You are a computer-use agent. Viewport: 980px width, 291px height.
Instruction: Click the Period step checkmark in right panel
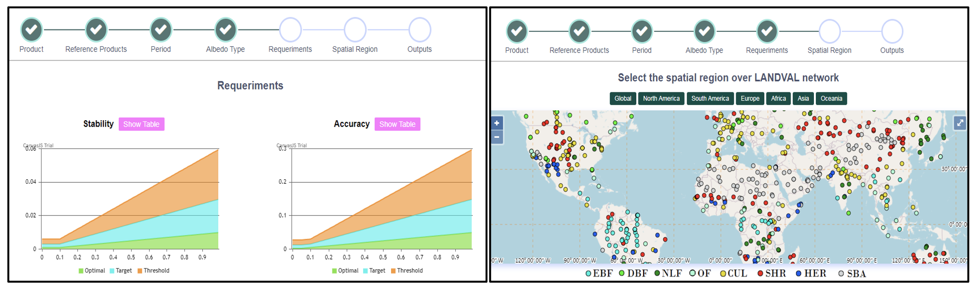point(642,31)
